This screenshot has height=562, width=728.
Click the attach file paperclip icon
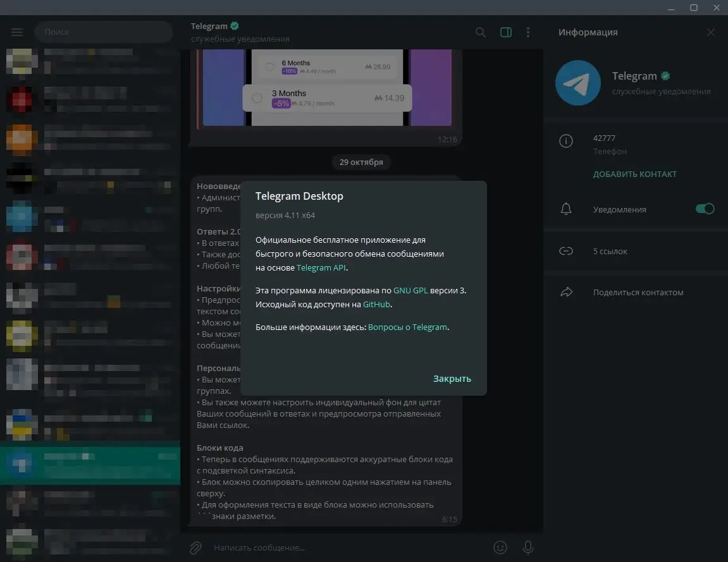pyautogui.click(x=195, y=547)
